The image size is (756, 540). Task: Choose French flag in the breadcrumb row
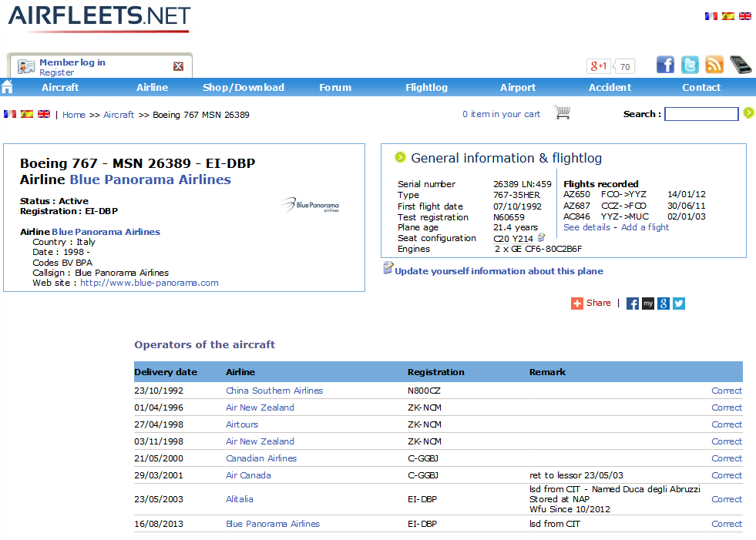point(10,114)
